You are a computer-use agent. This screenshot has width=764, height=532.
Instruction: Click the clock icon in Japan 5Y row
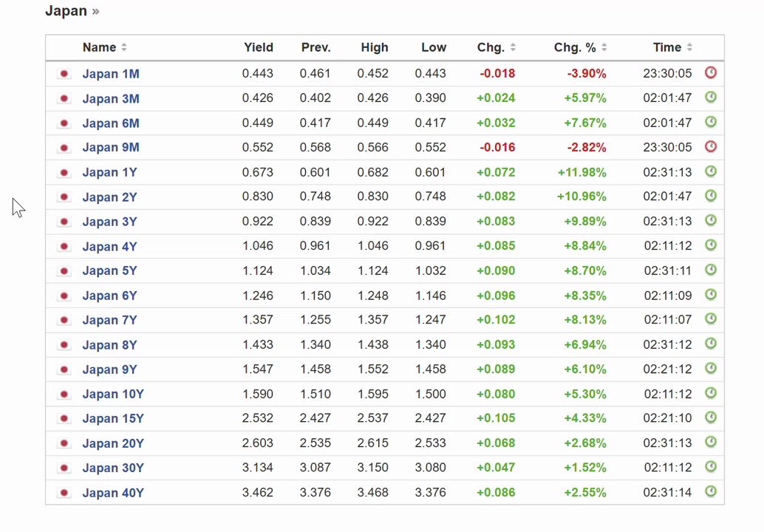tap(711, 270)
